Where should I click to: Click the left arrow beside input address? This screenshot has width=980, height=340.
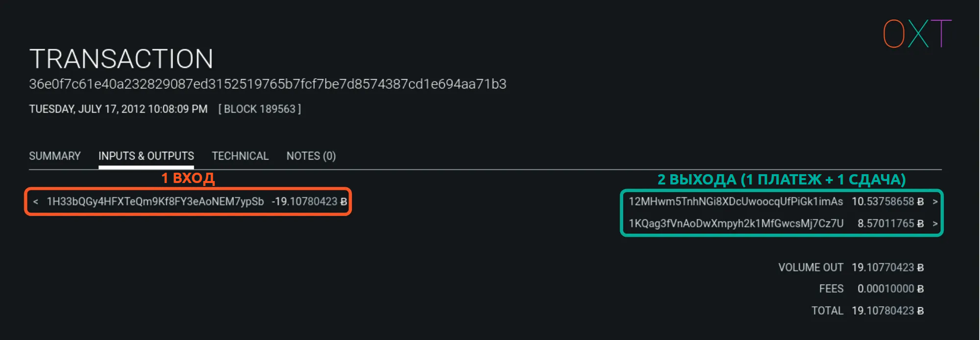pos(35,202)
